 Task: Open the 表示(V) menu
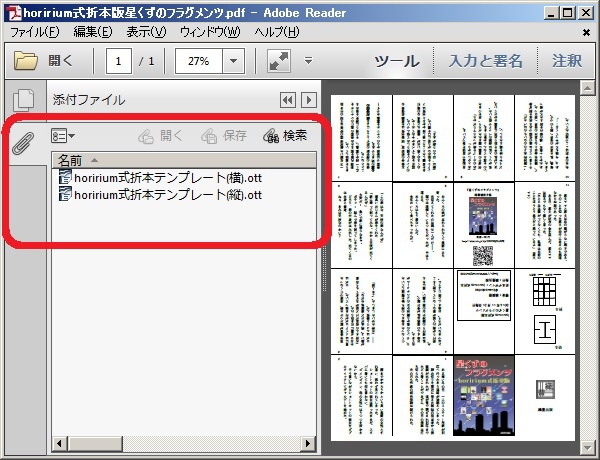pos(146,32)
